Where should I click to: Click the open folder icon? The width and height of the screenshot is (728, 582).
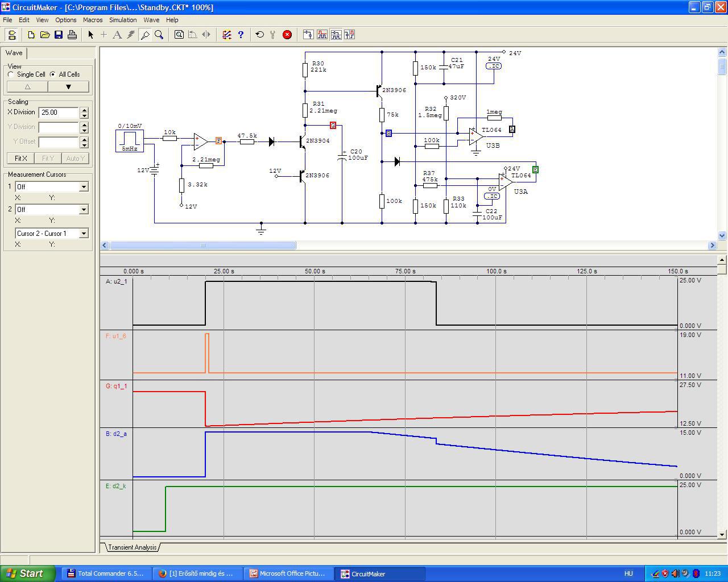tap(45, 35)
